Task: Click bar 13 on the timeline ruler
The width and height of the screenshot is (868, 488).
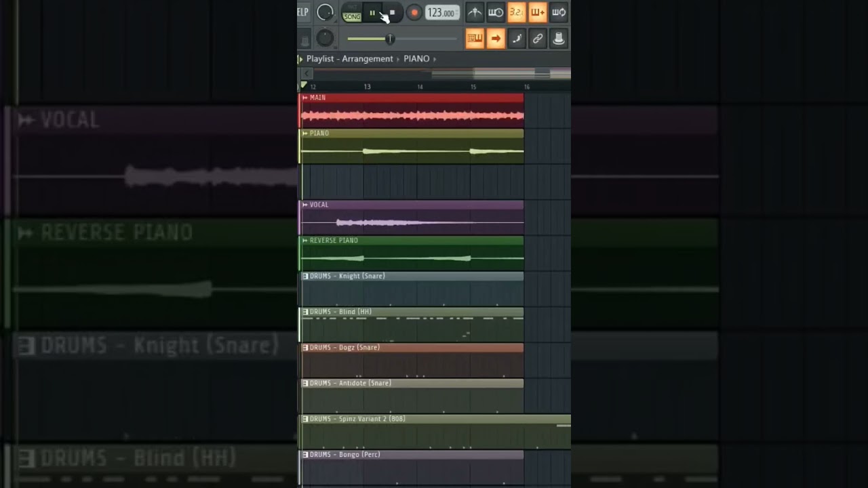Action: pos(367,87)
